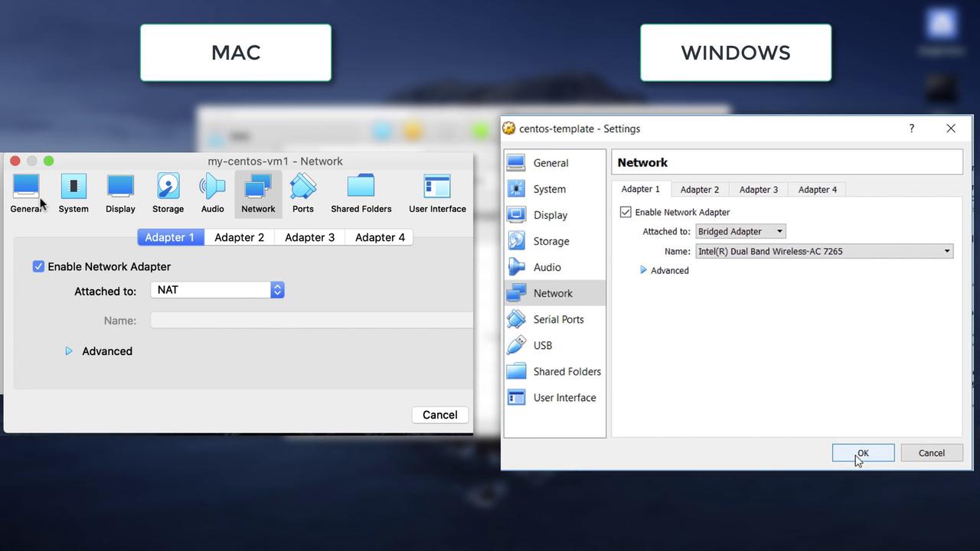
Task: Click the Ports icon in Mac toolbar
Action: click(x=302, y=193)
